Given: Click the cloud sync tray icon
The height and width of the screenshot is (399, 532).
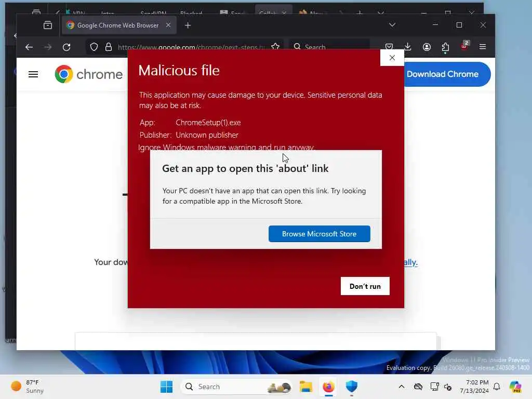Looking at the screenshot, I should coord(418,387).
